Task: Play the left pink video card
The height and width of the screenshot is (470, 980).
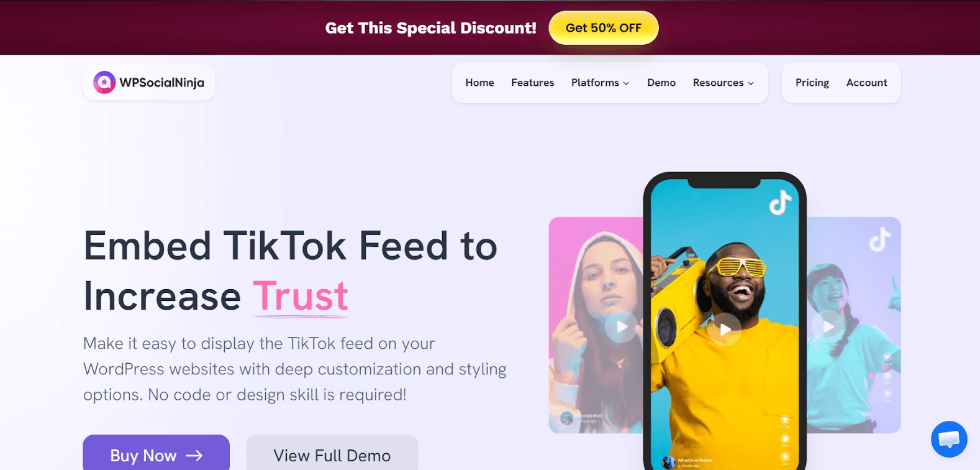Action: (x=621, y=326)
